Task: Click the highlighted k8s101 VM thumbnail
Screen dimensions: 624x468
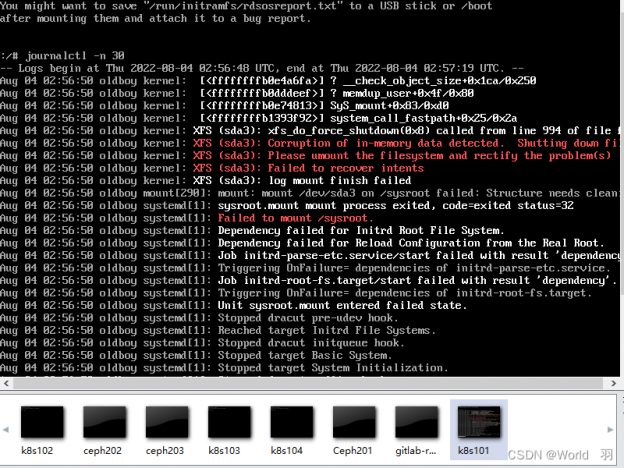Action: point(478,422)
